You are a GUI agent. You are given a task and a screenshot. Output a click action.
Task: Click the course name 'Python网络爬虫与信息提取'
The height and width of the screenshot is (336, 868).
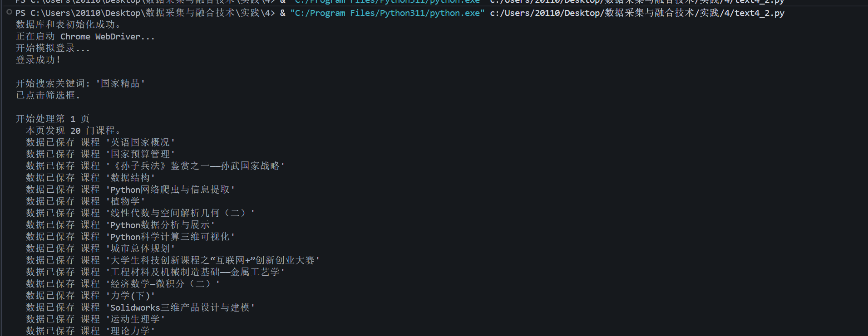(x=170, y=190)
